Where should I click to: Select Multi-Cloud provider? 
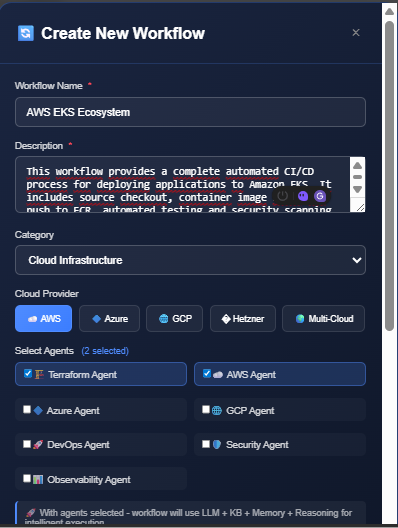[x=324, y=319]
